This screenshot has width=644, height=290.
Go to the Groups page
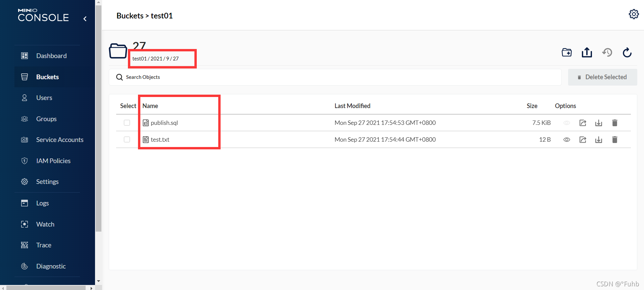(47, 119)
